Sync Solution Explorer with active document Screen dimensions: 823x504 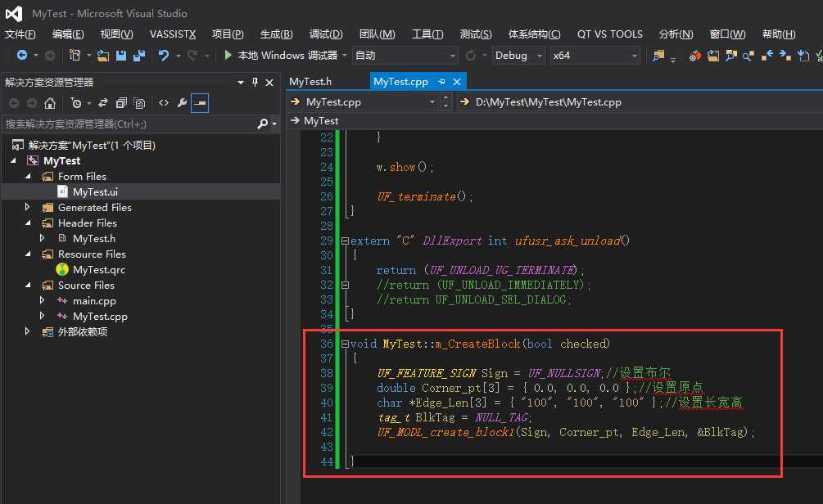pyautogui.click(x=103, y=103)
